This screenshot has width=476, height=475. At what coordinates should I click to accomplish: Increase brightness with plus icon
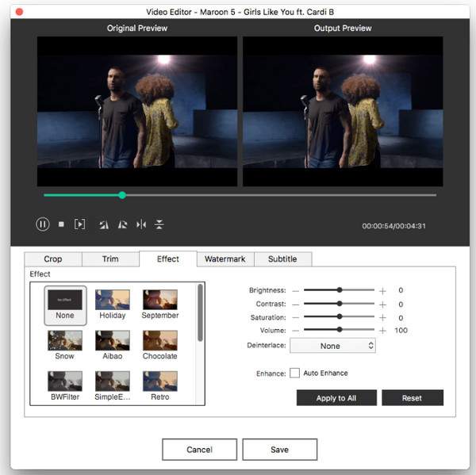click(x=382, y=291)
